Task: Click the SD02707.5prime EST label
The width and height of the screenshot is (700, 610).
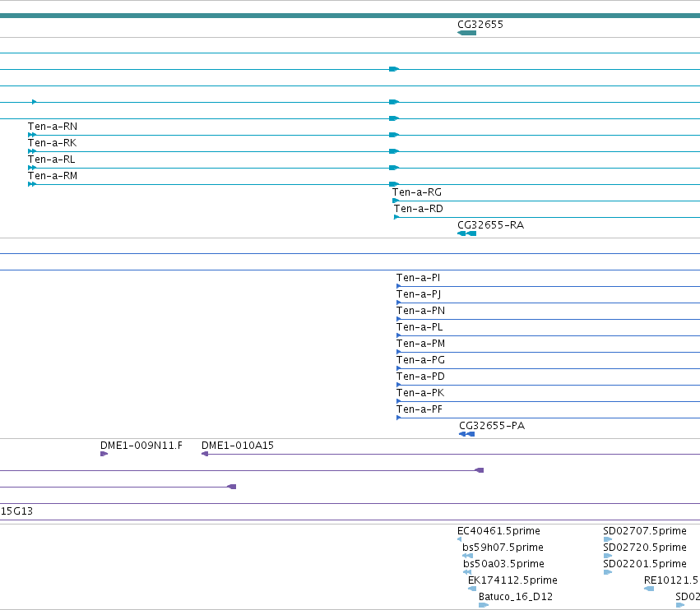Action: point(645,531)
